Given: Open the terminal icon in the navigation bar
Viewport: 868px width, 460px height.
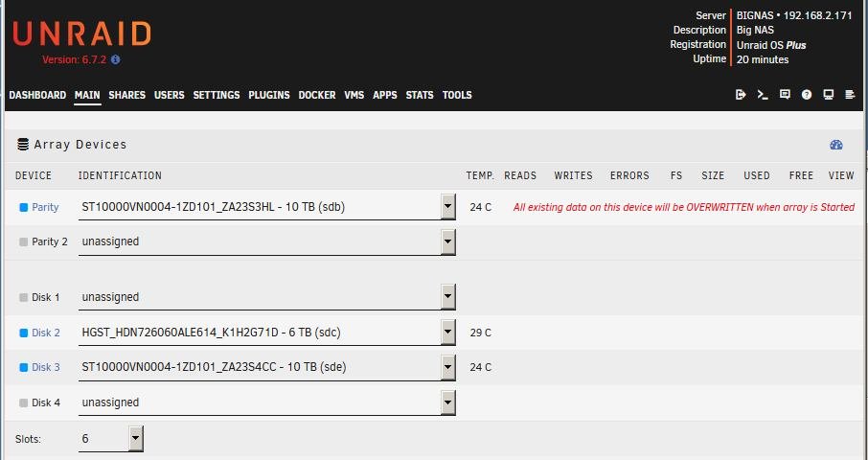Looking at the screenshot, I should coord(763,95).
